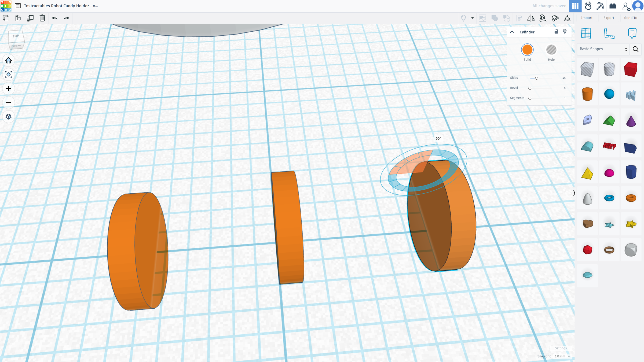Open the Sim Lab view
Viewport: 644px width, 362px height.
588,6
